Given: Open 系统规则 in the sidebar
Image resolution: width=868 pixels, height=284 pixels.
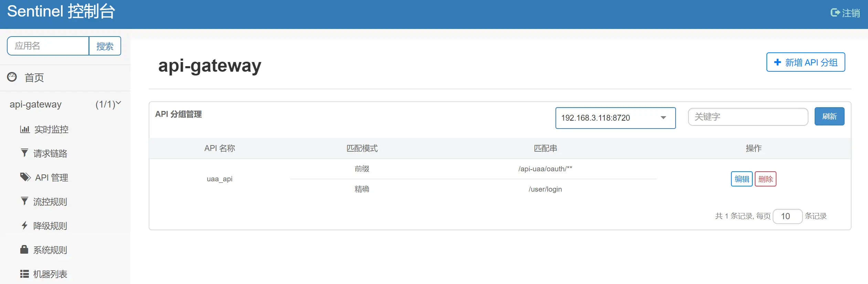Looking at the screenshot, I should 50,250.
